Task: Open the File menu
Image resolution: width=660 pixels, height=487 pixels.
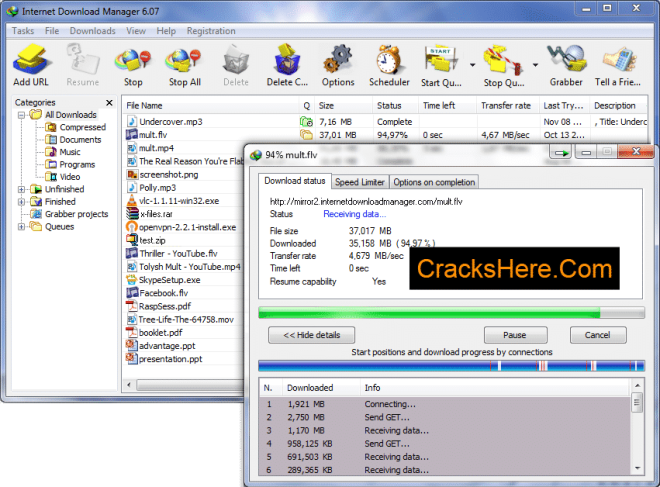Action: click(52, 31)
